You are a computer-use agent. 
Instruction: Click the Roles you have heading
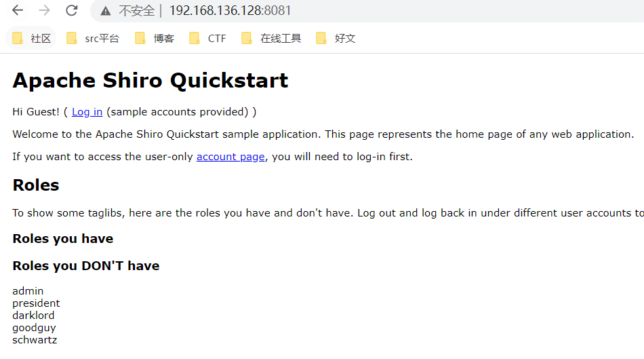pos(63,238)
